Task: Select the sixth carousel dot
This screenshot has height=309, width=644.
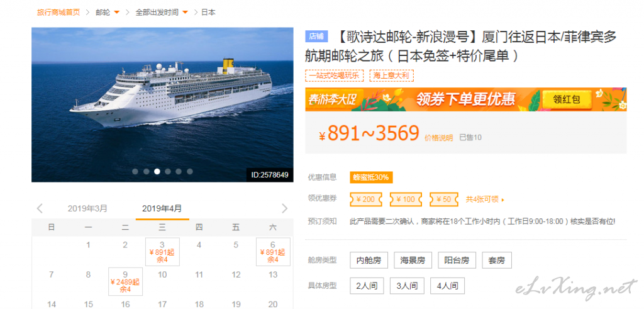Action: coord(190,172)
